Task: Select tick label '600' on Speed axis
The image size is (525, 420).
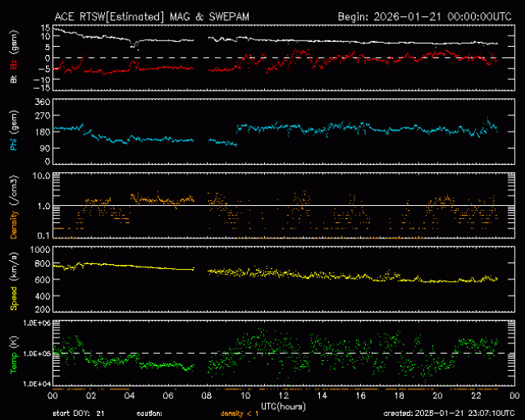Action: click(43, 280)
